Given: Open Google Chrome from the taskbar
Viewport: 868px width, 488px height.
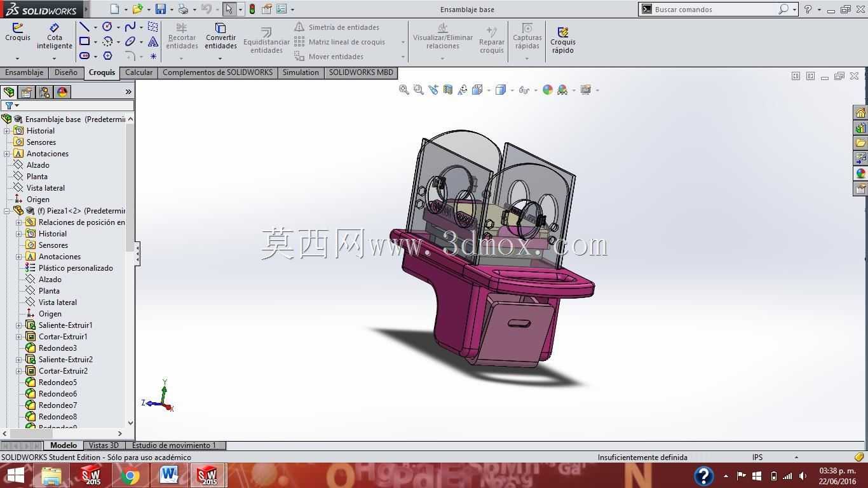Looking at the screenshot, I should tap(130, 475).
